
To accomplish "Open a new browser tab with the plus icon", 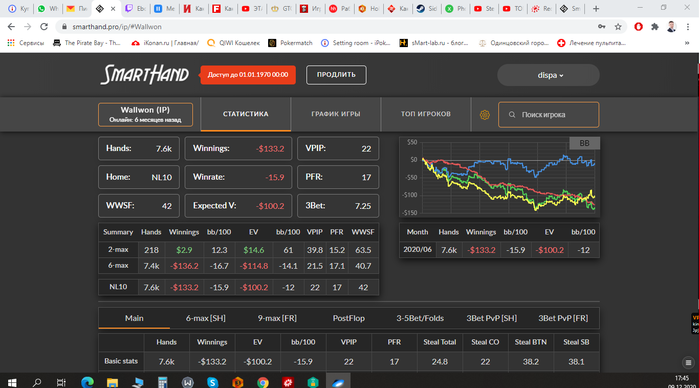I will click(596, 8).
